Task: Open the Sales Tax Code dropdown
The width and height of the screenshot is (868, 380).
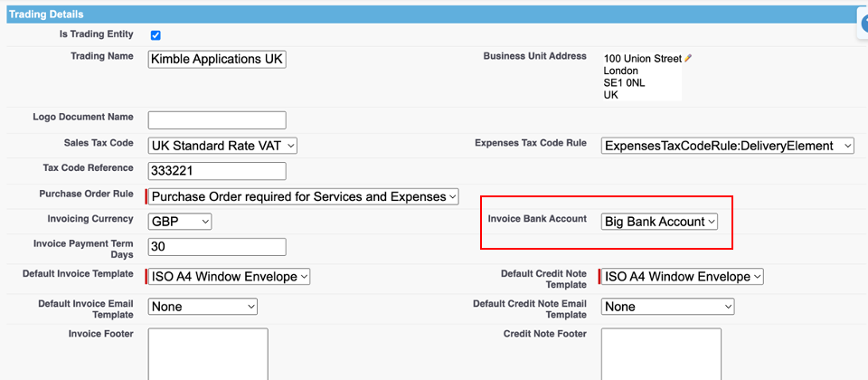Action: click(x=223, y=146)
